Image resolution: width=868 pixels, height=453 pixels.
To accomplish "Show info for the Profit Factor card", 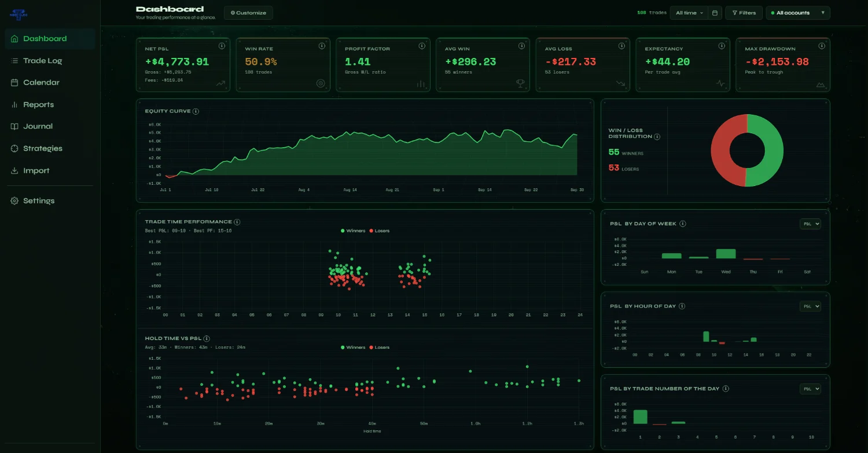I will tap(422, 46).
